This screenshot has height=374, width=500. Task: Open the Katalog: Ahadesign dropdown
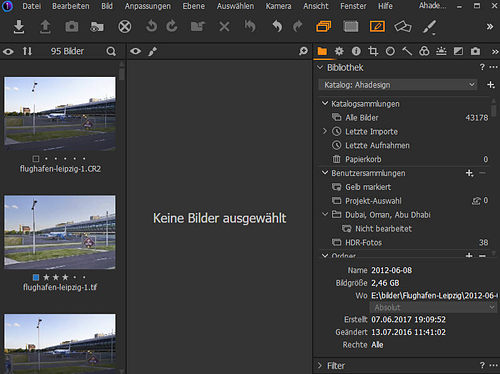click(x=398, y=85)
